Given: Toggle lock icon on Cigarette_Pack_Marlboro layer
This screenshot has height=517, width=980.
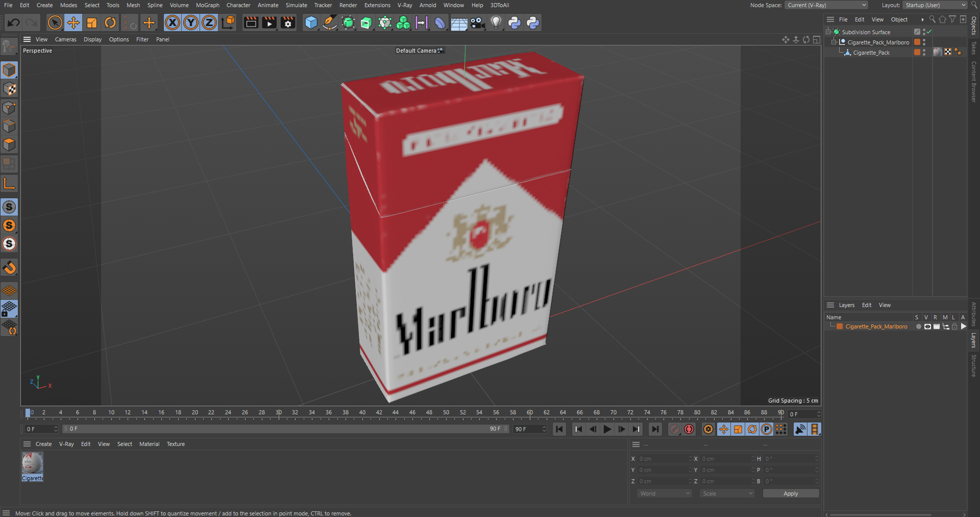Looking at the screenshot, I should [954, 326].
